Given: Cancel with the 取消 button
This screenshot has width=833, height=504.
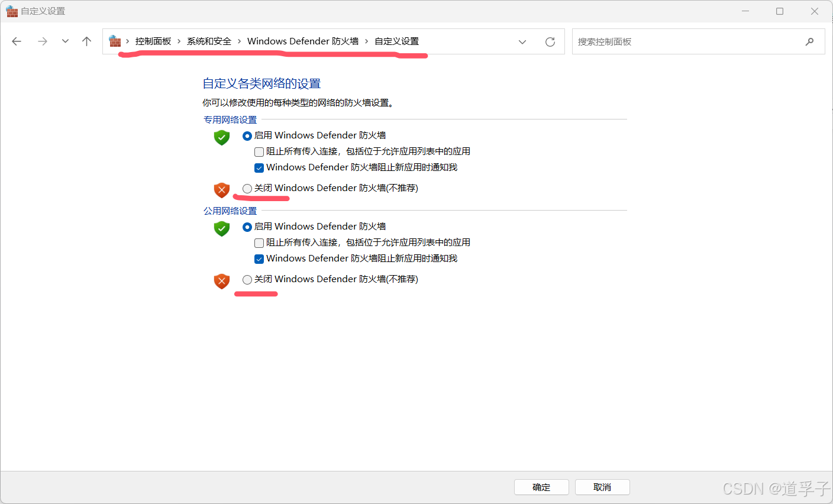Looking at the screenshot, I should point(602,487).
